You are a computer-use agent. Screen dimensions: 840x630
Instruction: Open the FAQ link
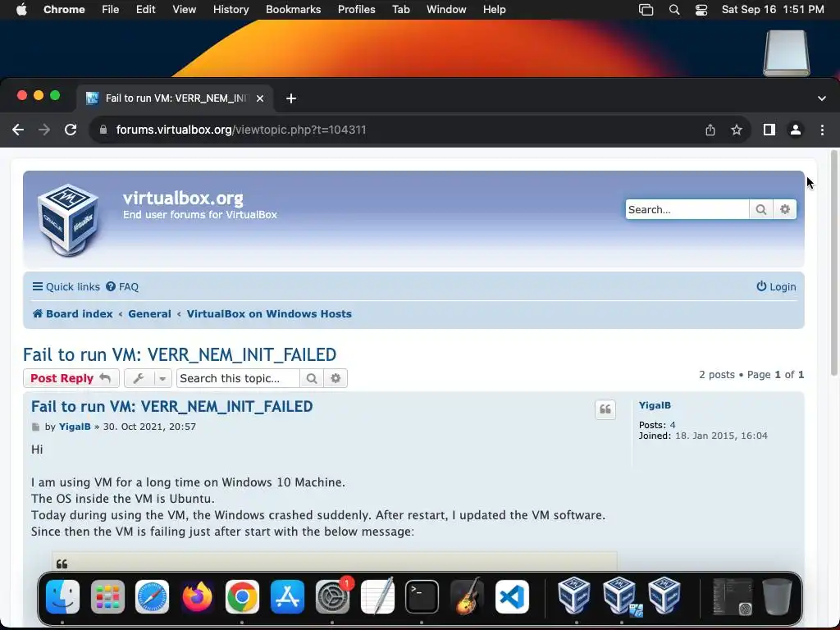coord(122,286)
